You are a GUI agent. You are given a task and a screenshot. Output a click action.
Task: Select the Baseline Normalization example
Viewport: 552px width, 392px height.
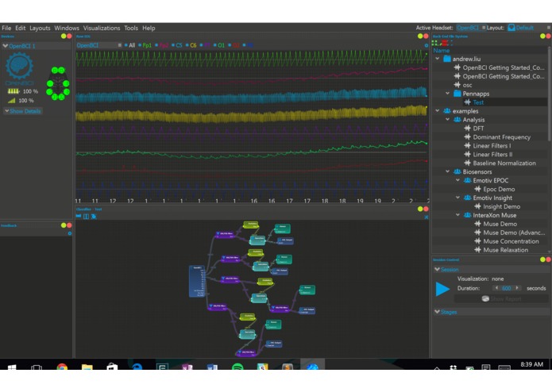pyautogui.click(x=504, y=163)
